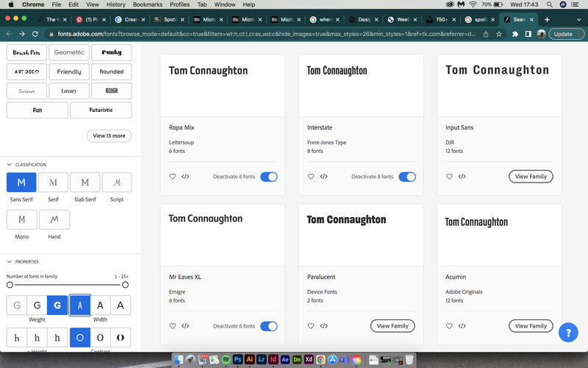Viewport: 588px width, 368px height.
Task: Click the heart icon on Input Sans card
Action: tap(449, 177)
